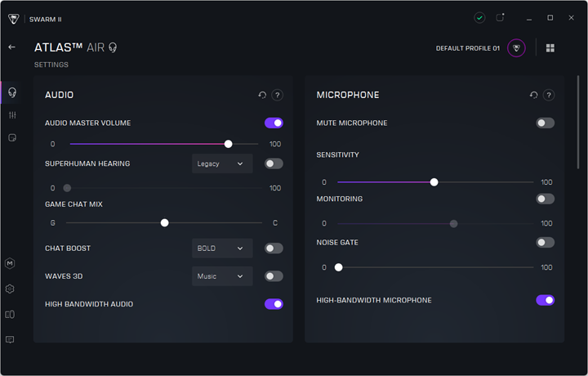Click the Default Profile 01 button
588x376 pixels.
click(x=467, y=48)
